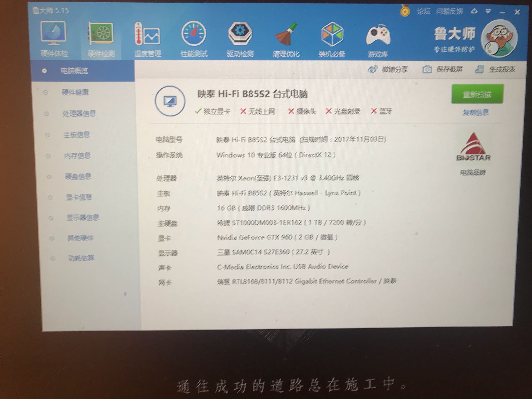
Task: Click the 蓝牙 feature indicator
Action: pyautogui.click(x=382, y=111)
